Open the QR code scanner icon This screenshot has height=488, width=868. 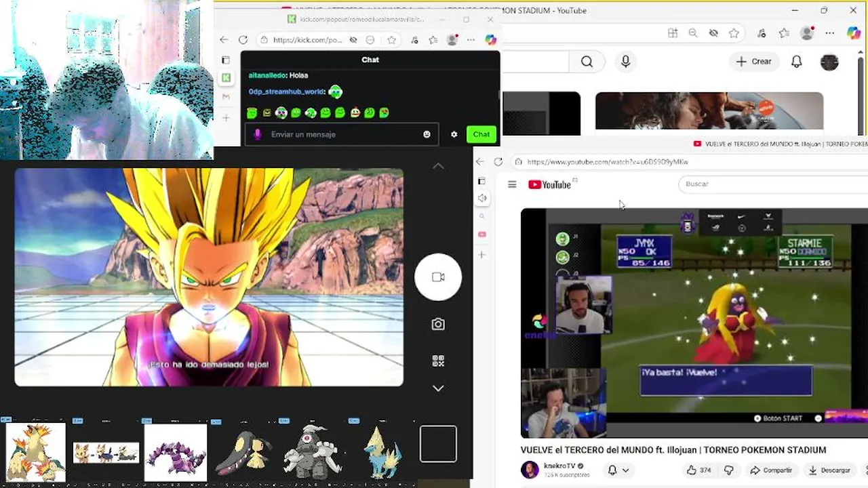point(438,361)
